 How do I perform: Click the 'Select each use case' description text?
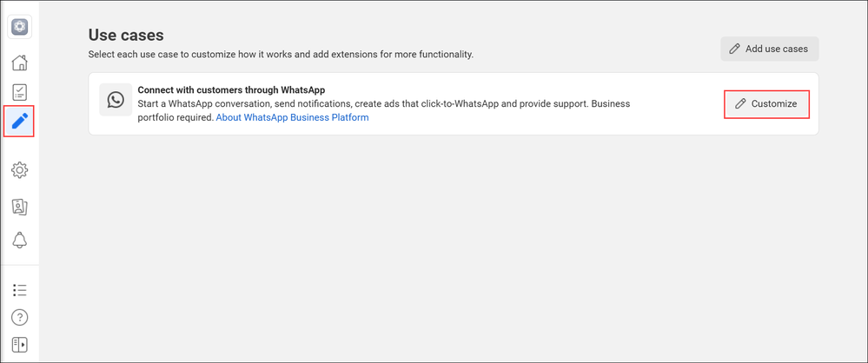pos(282,55)
